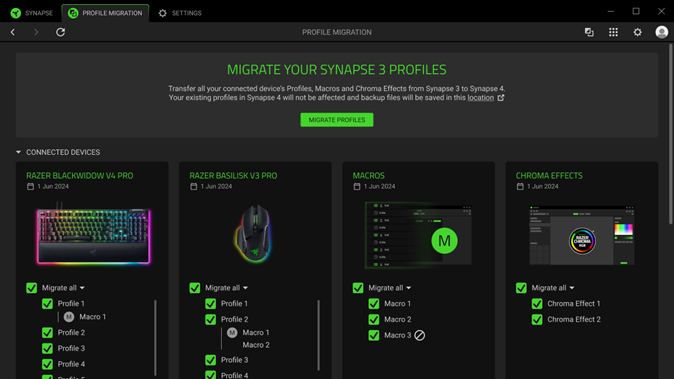Click the calendar icon under Razer Basilisk V3 Pro
The image size is (674, 379).
click(193, 186)
